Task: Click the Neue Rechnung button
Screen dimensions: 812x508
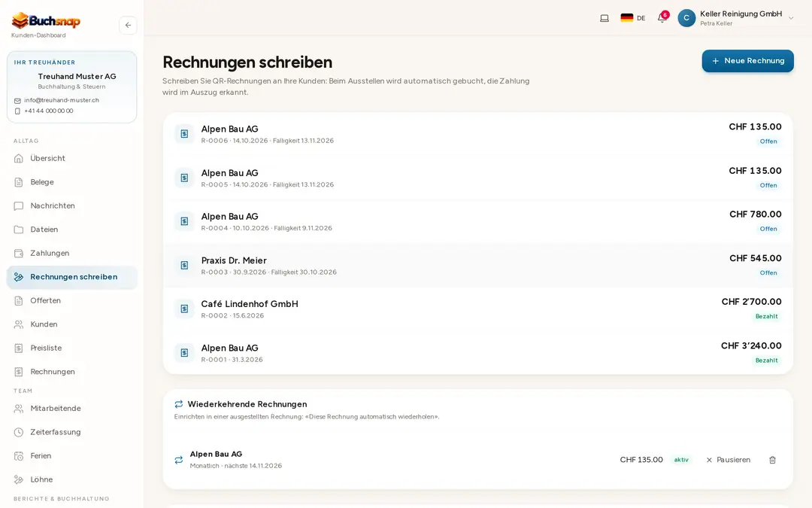Action: [747, 61]
